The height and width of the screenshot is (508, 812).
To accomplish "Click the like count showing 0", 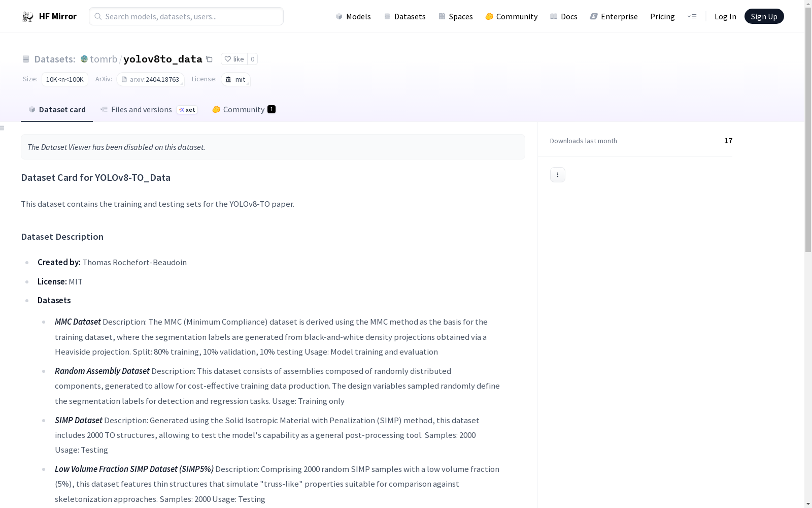I will point(252,59).
